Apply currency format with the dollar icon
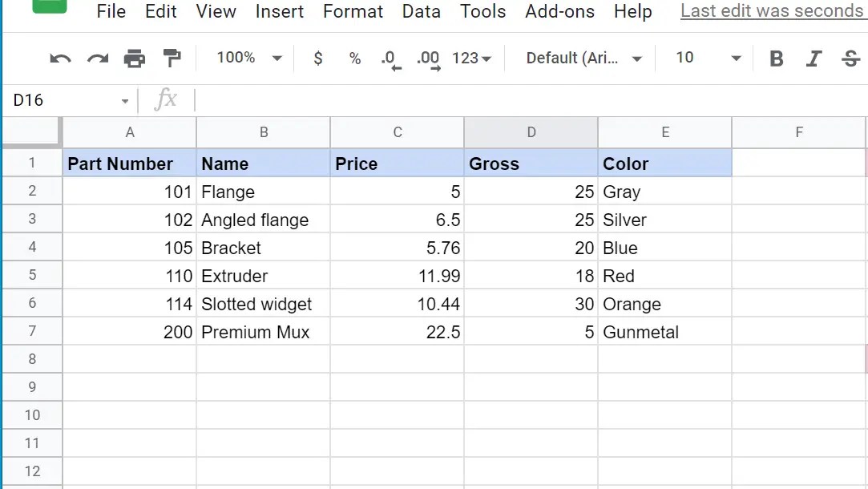 pyautogui.click(x=317, y=58)
